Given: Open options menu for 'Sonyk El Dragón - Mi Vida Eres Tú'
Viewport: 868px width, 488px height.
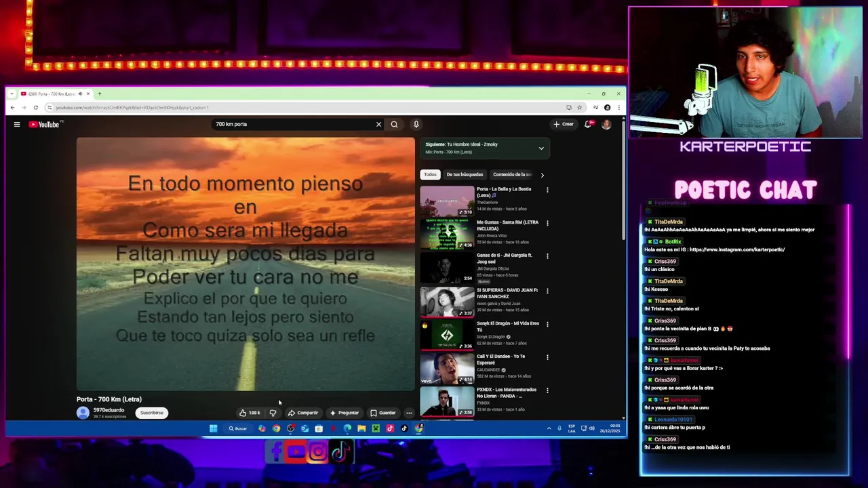Looking at the screenshot, I should pyautogui.click(x=547, y=324).
